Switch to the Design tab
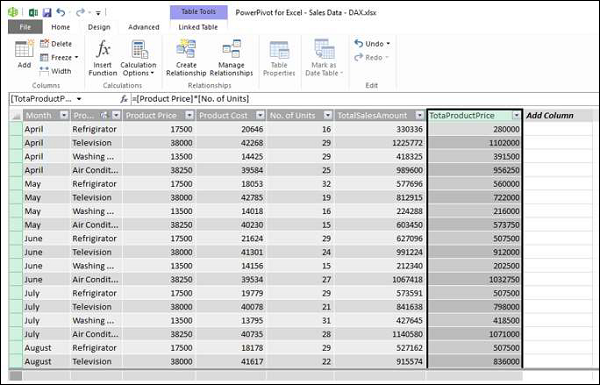600x385 pixels. tap(99, 27)
